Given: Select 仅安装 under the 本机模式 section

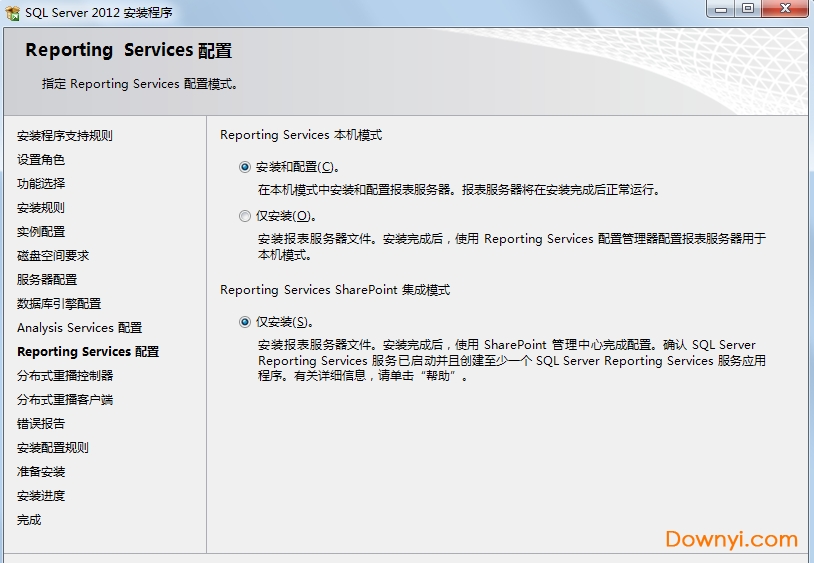Looking at the screenshot, I should pos(245,216).
